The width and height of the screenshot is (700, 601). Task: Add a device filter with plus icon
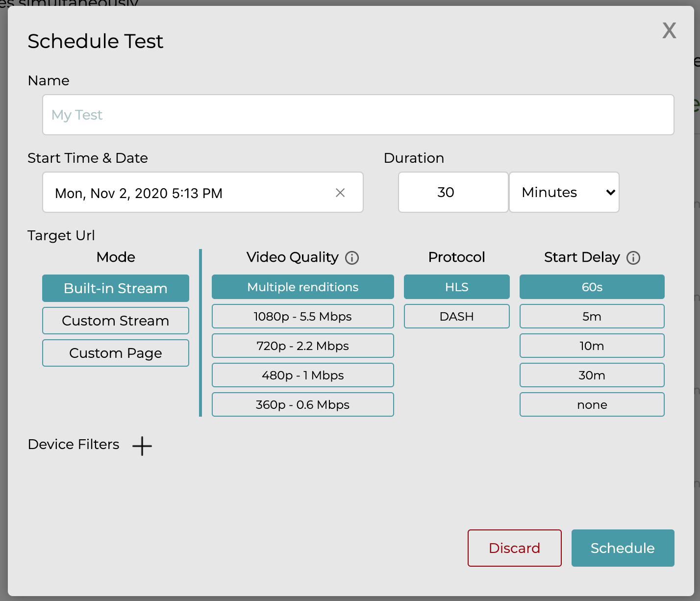142,446
